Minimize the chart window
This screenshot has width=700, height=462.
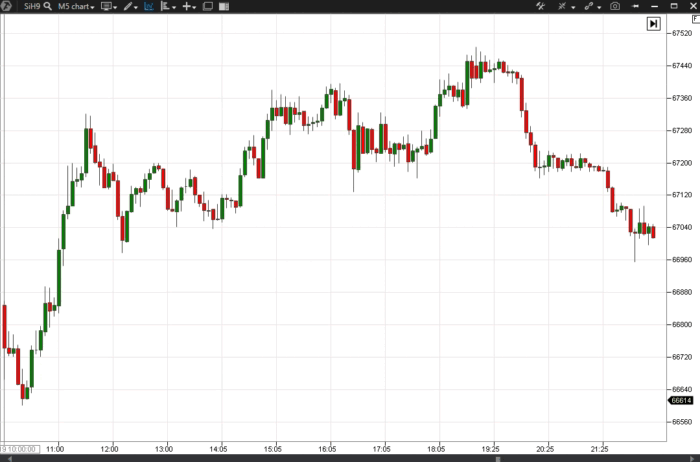pos(655,6)
